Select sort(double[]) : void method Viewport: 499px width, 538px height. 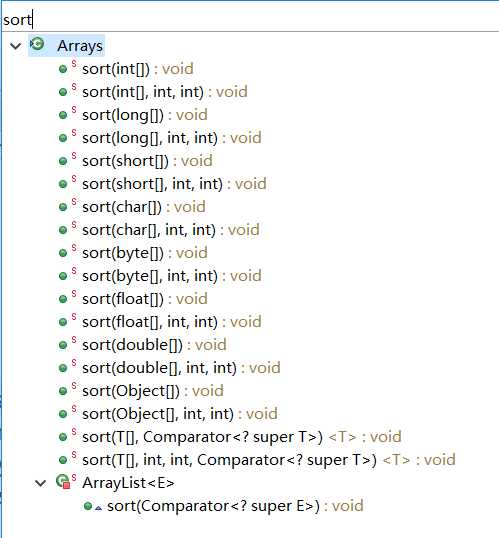coord(154,345)
